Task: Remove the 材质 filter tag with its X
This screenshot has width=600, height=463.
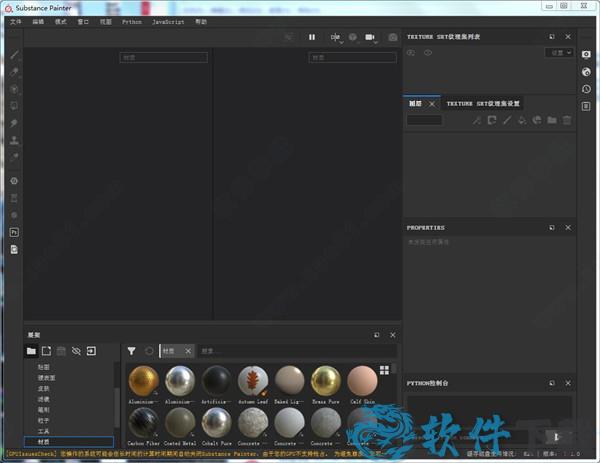Action: point(188,351)
